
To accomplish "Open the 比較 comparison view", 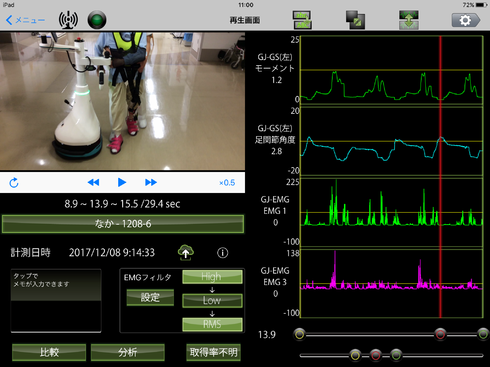I will point(49,352).
